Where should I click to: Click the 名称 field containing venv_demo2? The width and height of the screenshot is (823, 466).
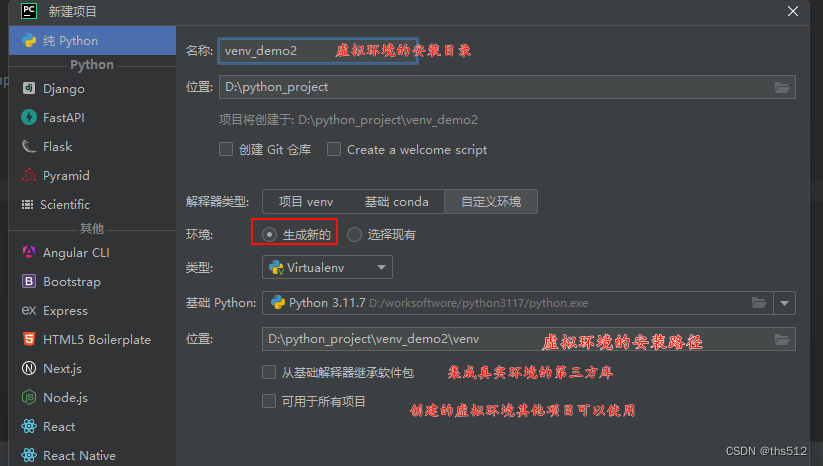[x=318, y=51]
